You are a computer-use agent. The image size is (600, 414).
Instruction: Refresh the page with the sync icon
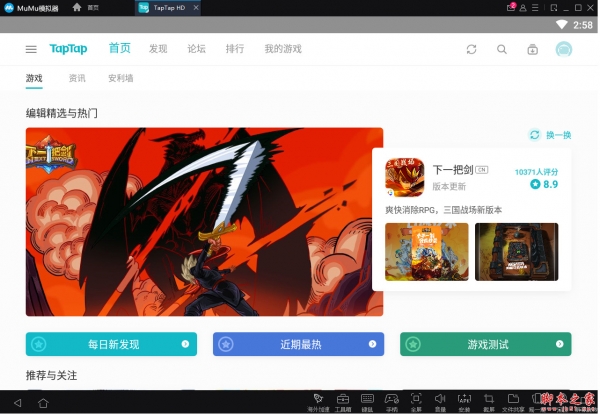(x=471, y=49)
